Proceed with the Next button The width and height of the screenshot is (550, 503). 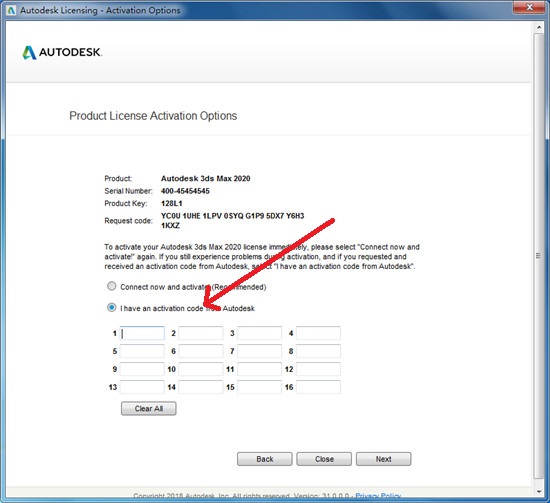coord(383,459)
